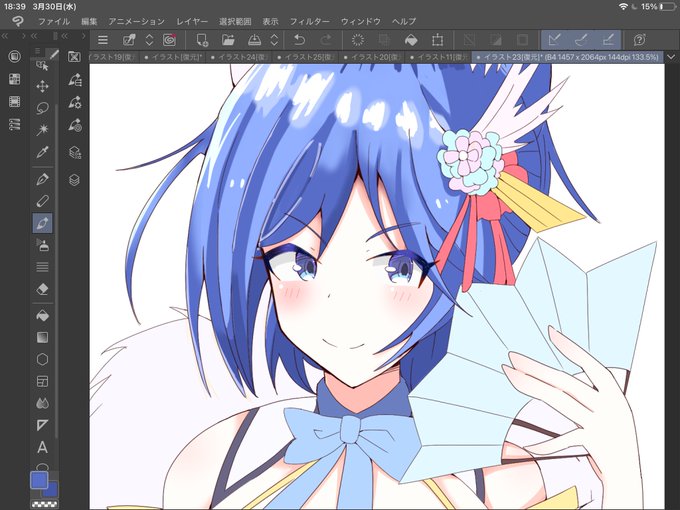Undo the last action

pyautogui.click(x=299, y=40)
